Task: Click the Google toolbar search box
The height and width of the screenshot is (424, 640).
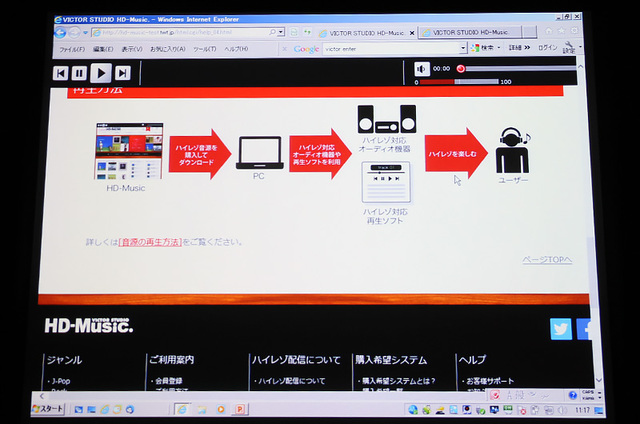Action: [x=391, y=49]
